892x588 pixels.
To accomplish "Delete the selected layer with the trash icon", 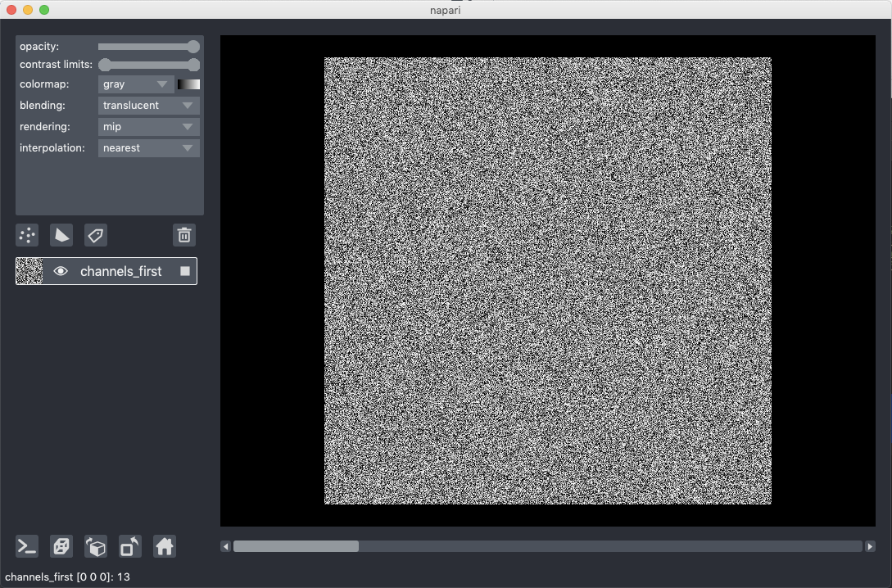I will (x=183, y=235).
